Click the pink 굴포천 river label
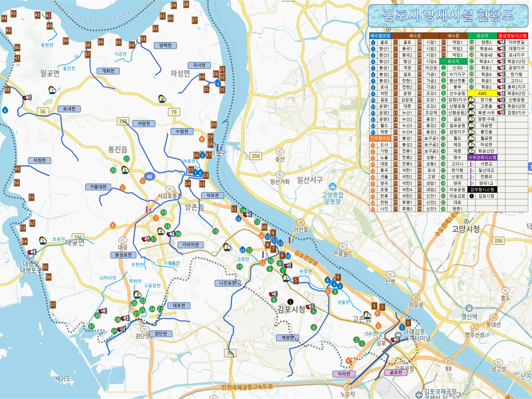 click(396, 372)
